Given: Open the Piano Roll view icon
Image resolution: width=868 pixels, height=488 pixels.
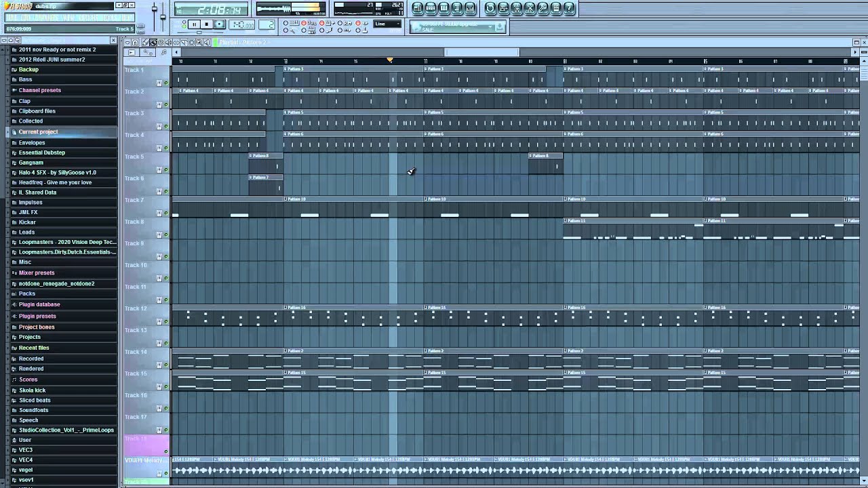Looking at the screenshot, I should [x=443, y=8].
